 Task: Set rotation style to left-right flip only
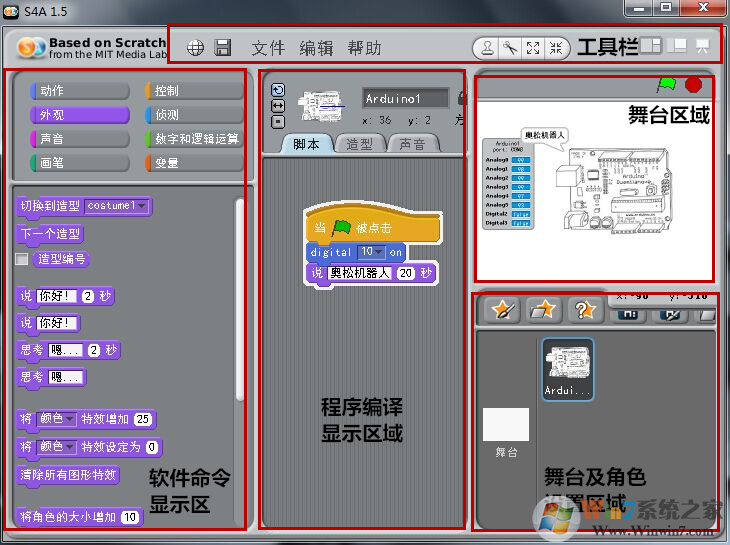coord(278,106)
